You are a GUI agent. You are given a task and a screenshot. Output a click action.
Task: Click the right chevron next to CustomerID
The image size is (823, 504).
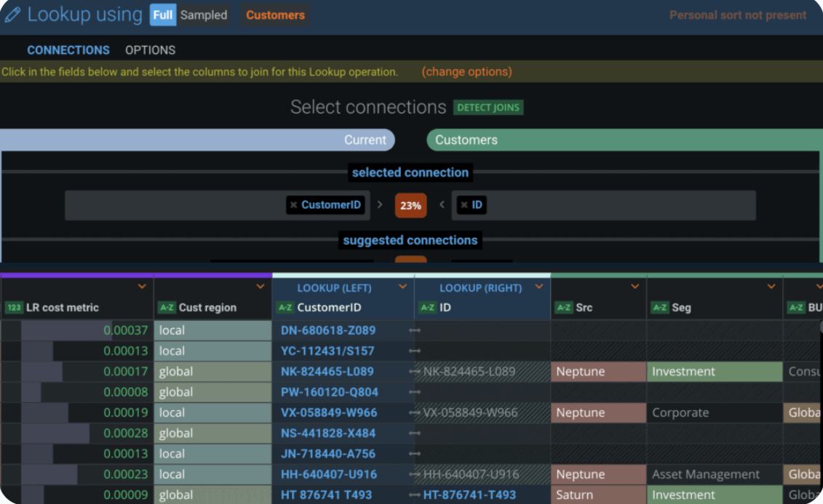380,204
